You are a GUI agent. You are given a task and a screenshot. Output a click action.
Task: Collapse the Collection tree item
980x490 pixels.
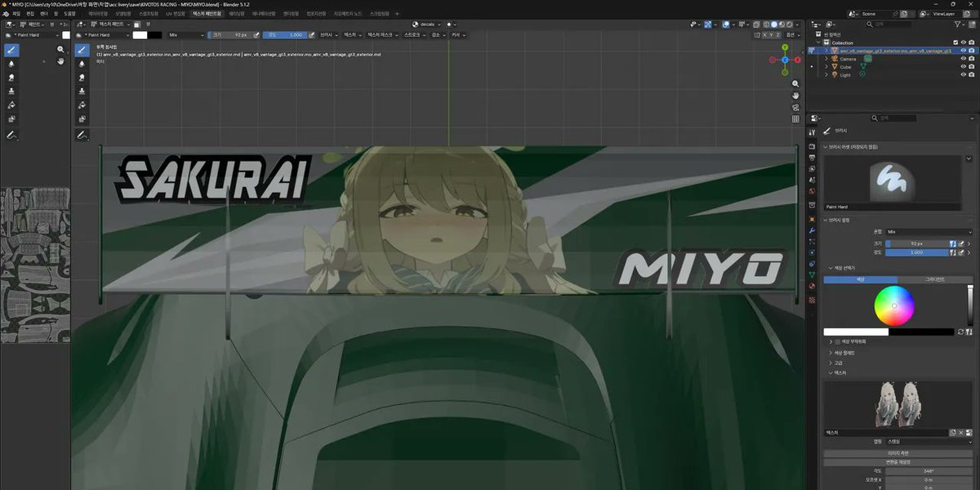[819, 42]
